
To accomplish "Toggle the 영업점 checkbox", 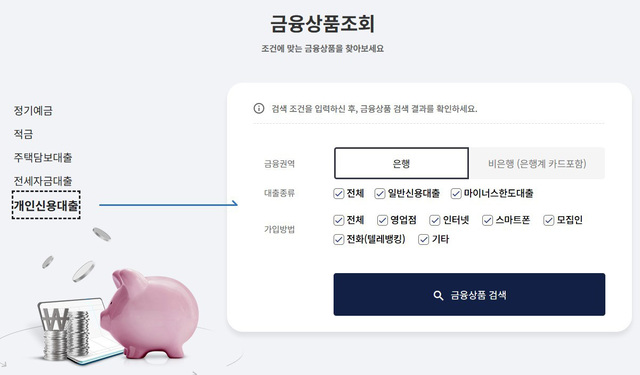I will pos(382,220).
